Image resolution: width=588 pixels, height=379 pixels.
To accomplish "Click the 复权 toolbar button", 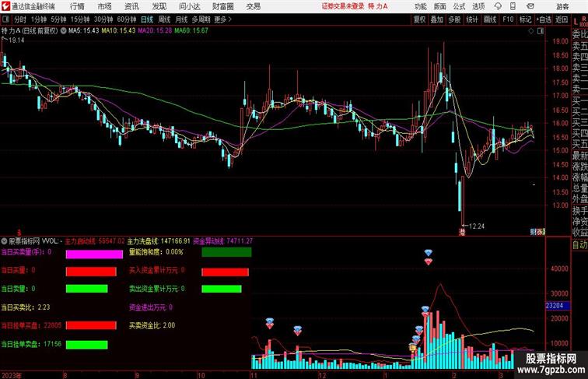I will tap(419, 19).
